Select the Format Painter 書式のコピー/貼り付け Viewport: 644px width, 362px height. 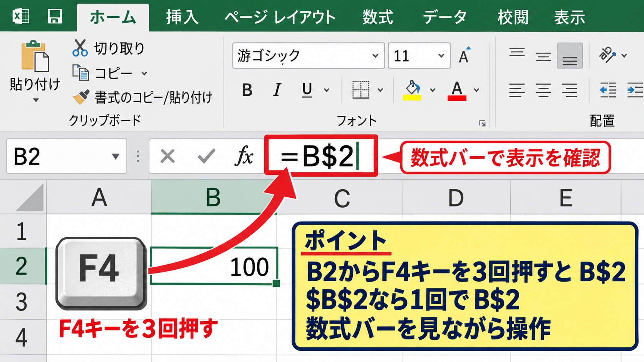[x=143, y=97]
